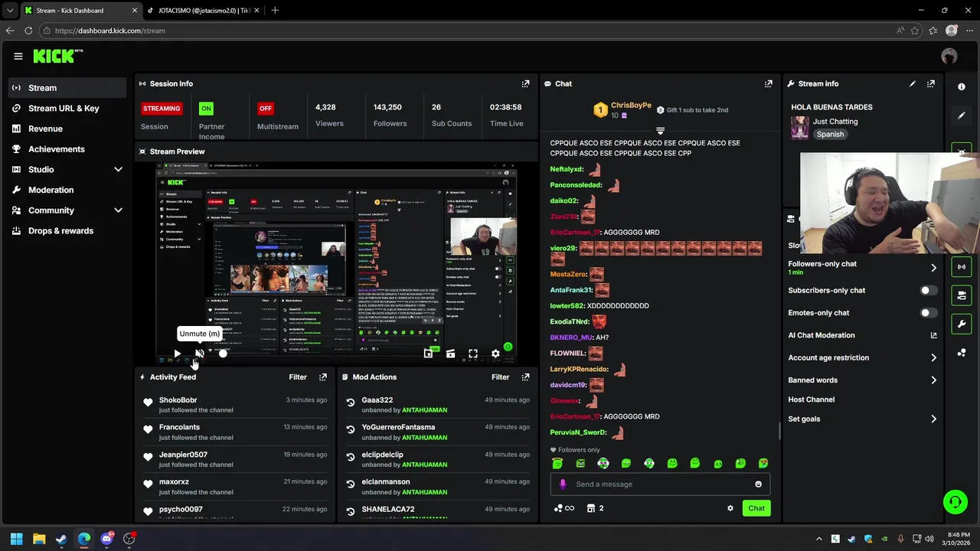Click the Just Chatting category thumbnail

(799, 127)
